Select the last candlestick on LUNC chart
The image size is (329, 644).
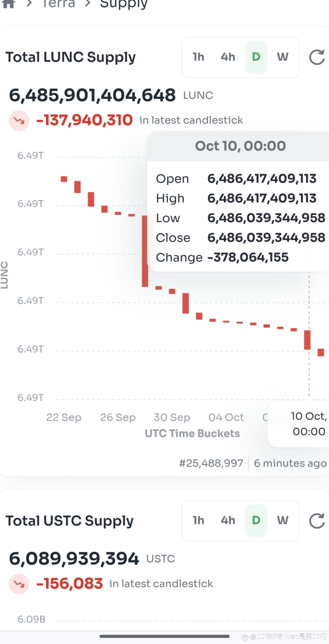[x=321, y=352]
